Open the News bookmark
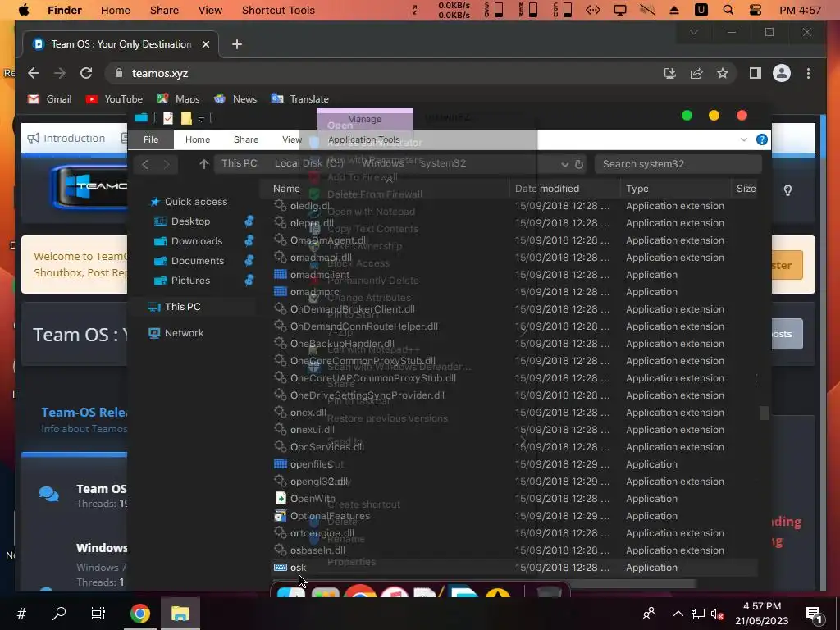The image size is (840, 630). click(x=235, y=99)
